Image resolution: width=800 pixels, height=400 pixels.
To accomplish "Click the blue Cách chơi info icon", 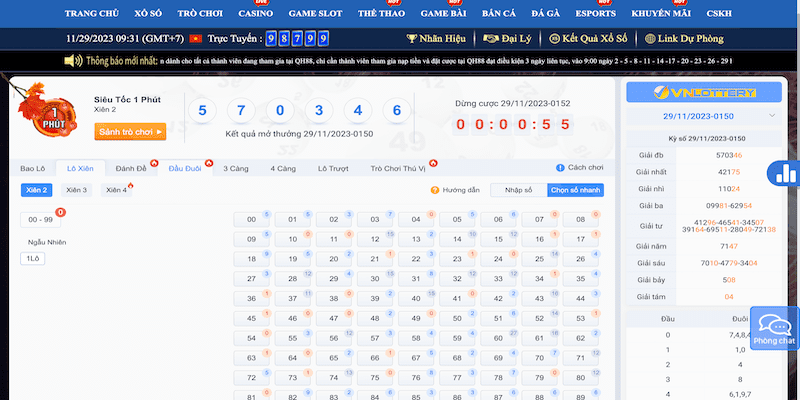I will [x=559, y=168].
